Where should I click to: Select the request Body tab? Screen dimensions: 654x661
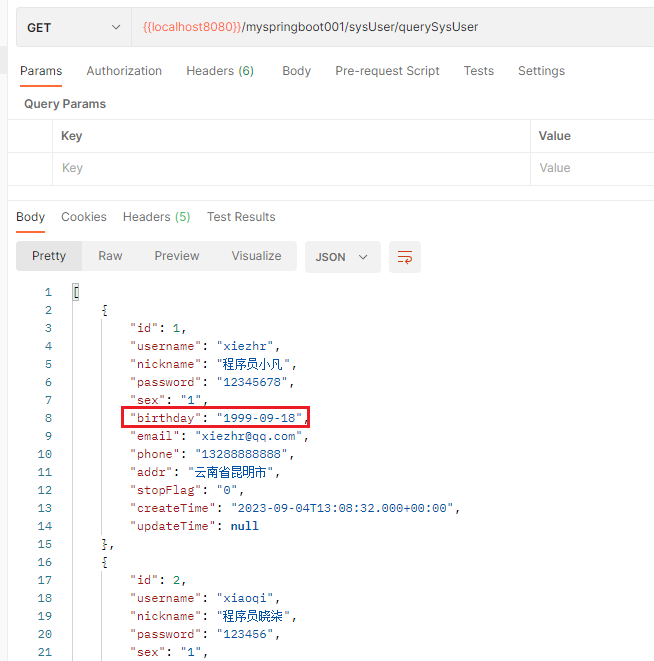(296, 71)
